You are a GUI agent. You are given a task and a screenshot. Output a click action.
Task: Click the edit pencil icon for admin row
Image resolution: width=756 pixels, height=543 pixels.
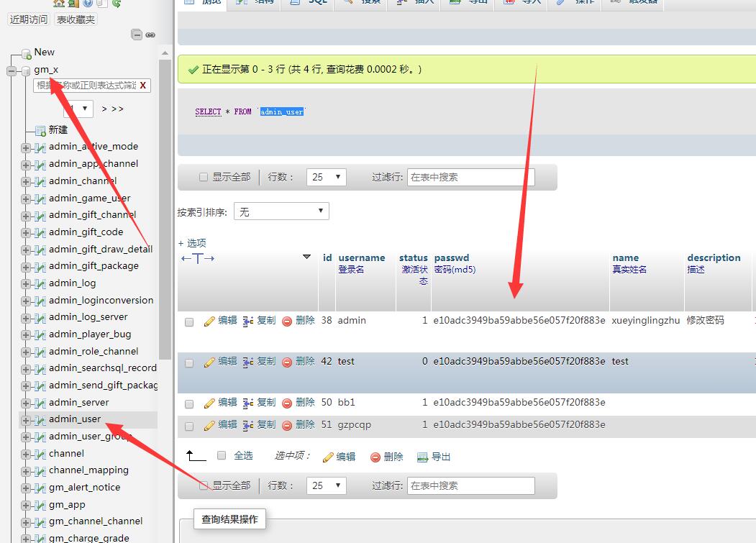(x=209, y=321)
